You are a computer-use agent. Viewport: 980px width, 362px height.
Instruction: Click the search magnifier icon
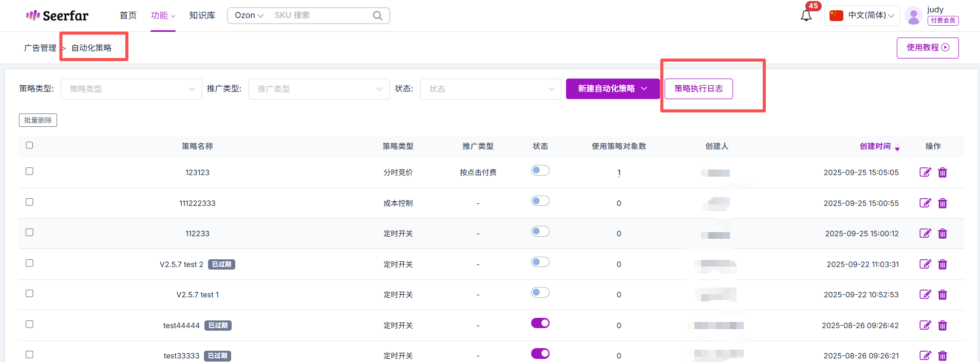click(x=378, y=15)
